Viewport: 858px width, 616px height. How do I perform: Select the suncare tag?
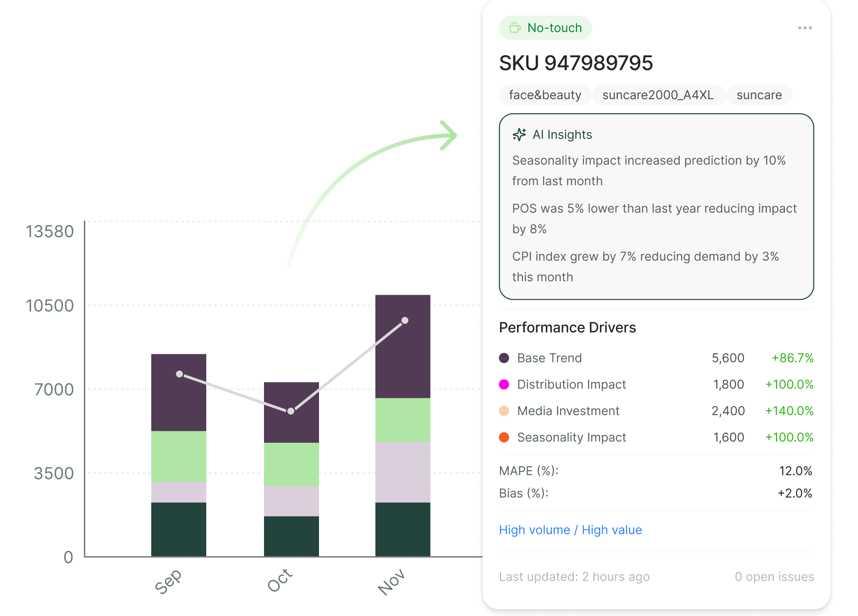point(759,95)
